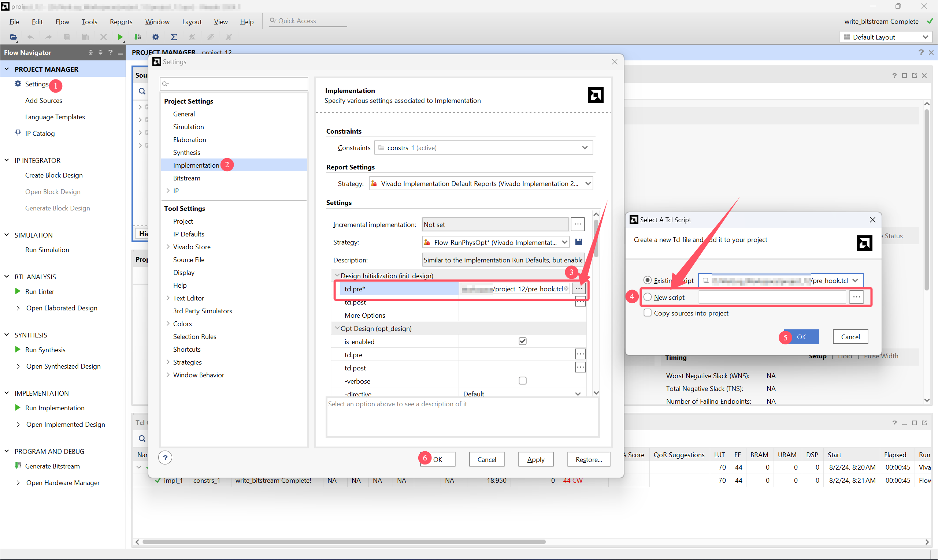The height and width of the screenshot is (560, 938).
Task: Click the bottom horizontal scrollbar of Design Runs
Action: [344, 542]
